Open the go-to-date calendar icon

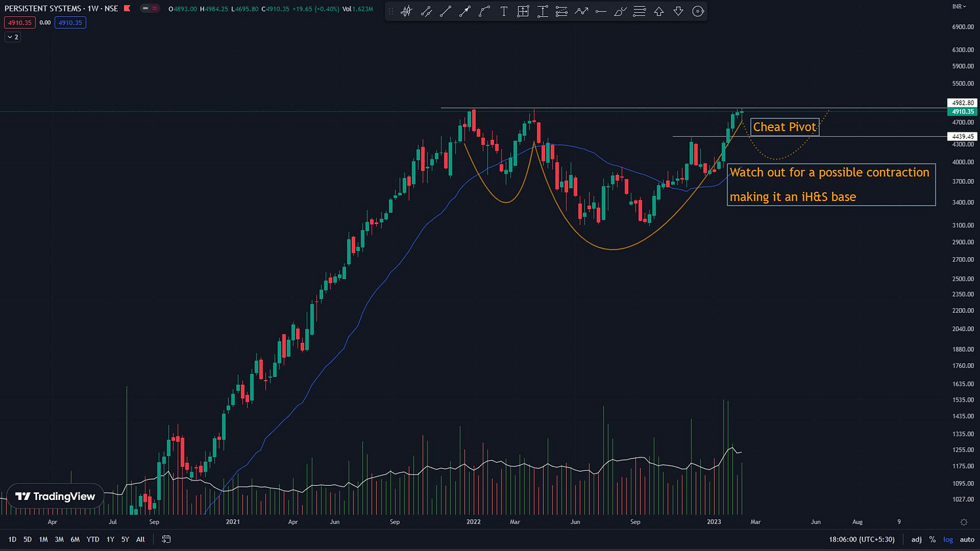(166, 539)
